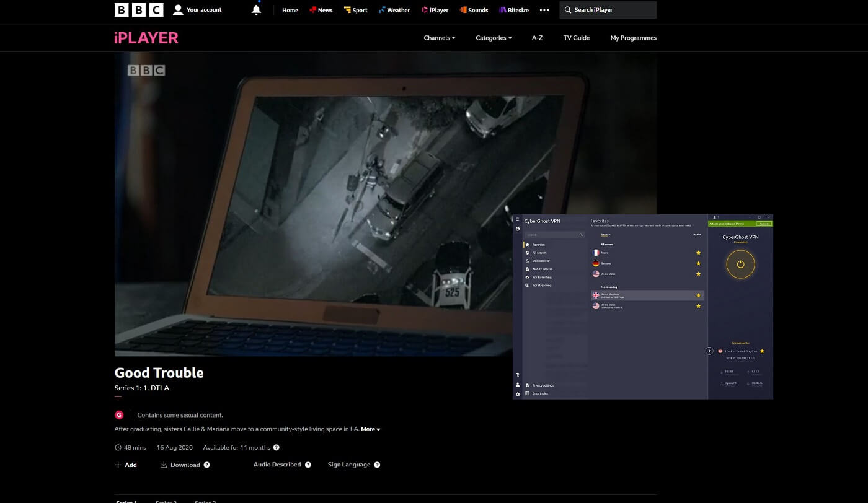Image resolution: width=868 pixels, height=503 pixels.
Task: Open the TV Guide
Action: (577, 38)
